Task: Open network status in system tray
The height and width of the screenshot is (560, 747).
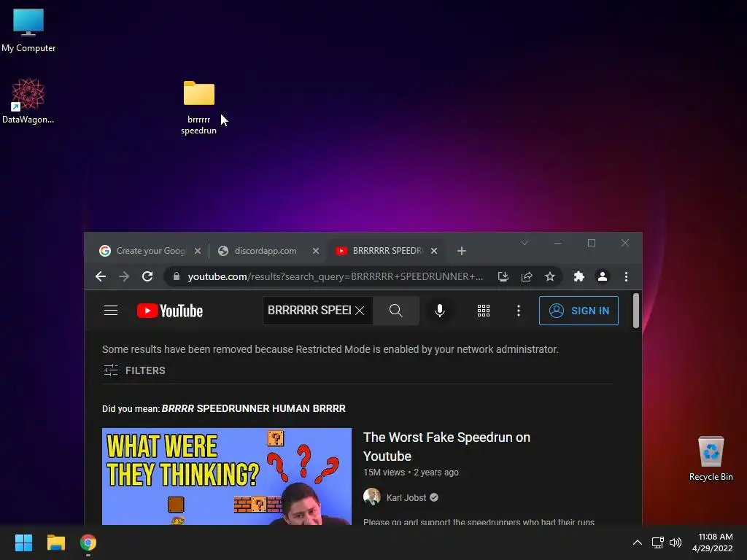Action: click(658, 542)
